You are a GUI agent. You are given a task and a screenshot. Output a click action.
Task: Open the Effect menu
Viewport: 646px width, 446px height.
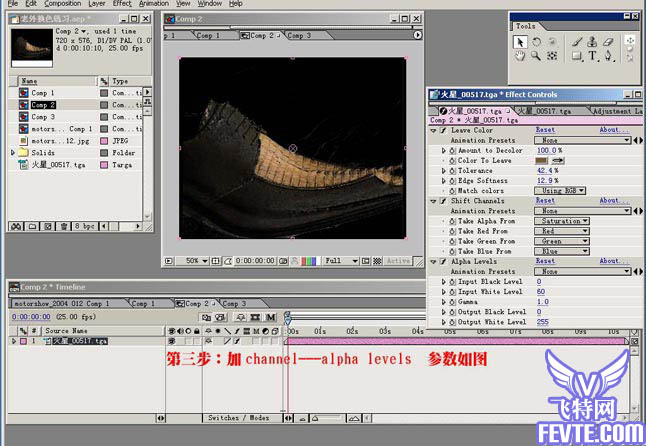[x=122, y=4]
